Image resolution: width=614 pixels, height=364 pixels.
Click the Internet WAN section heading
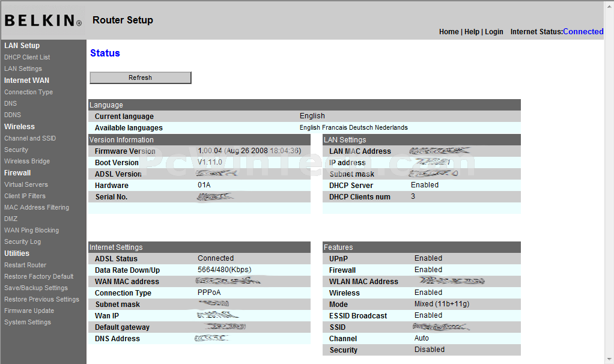point(26,80)
